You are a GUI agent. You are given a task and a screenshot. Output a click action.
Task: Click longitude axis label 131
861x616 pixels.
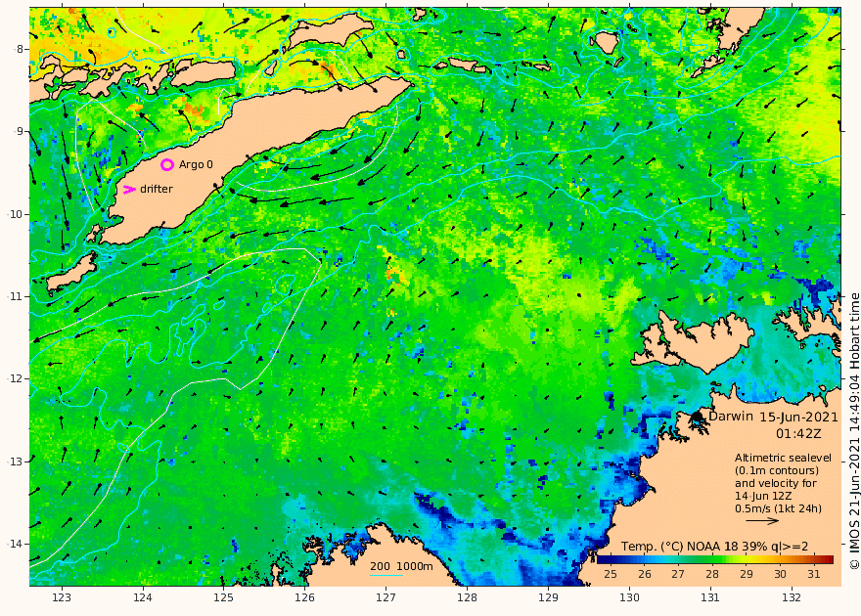(710, 597)
